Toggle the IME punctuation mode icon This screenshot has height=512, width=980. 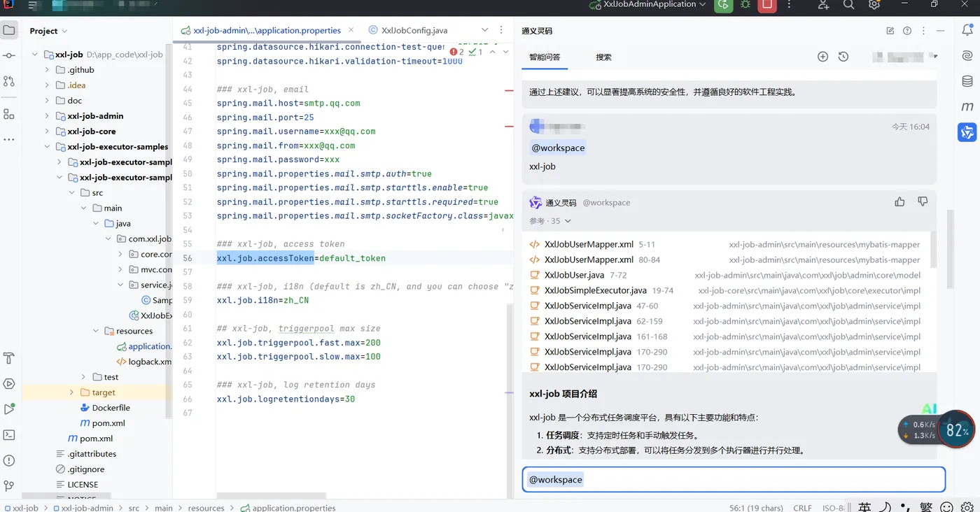(x=906, y=506)
